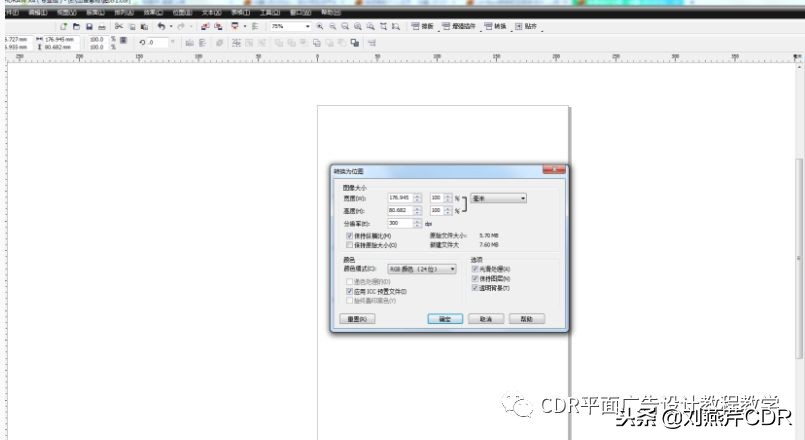
Task: Click the 重置 button
Action: pyautogui.click(x=357, y=319)
